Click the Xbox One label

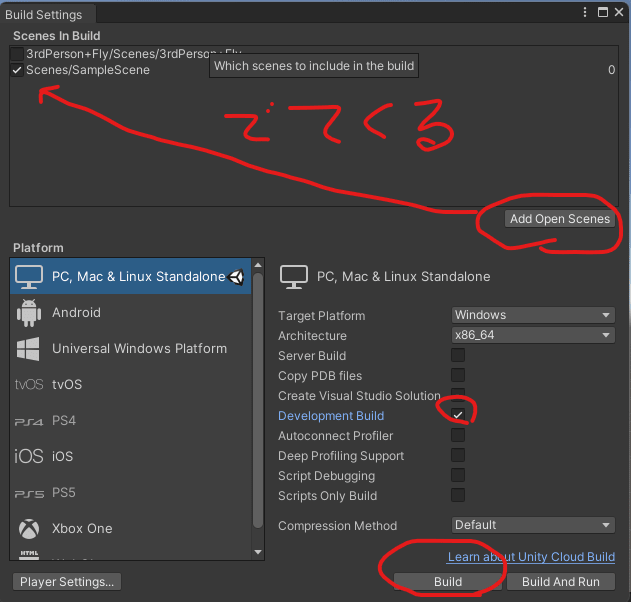(x=82, y=529)
